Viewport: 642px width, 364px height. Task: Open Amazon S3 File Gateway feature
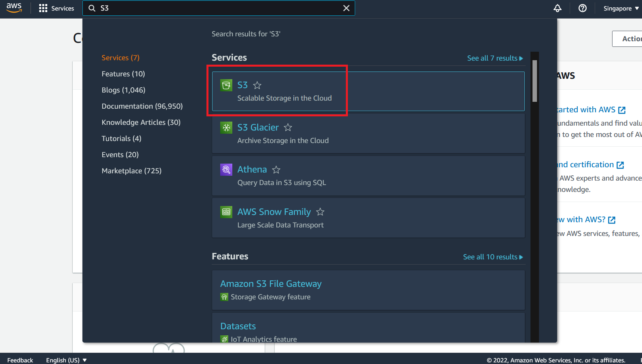click(x=271, y=284)
